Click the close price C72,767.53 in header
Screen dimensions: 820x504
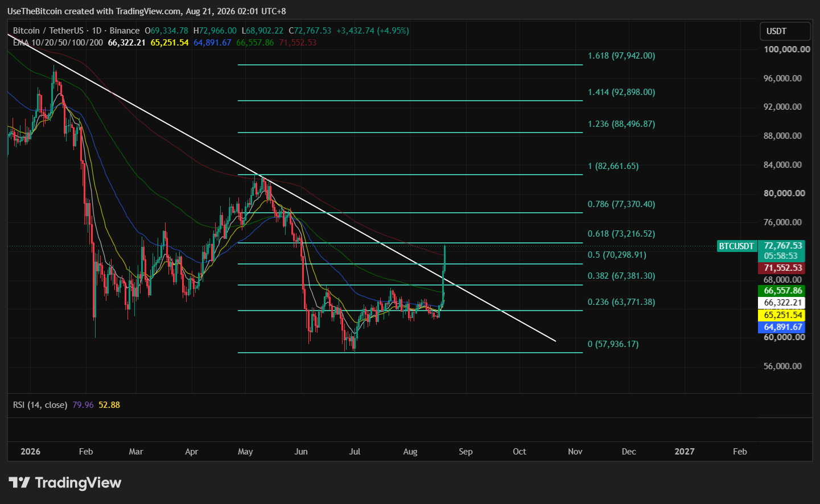pyautogui.click(x=310, y=31)
